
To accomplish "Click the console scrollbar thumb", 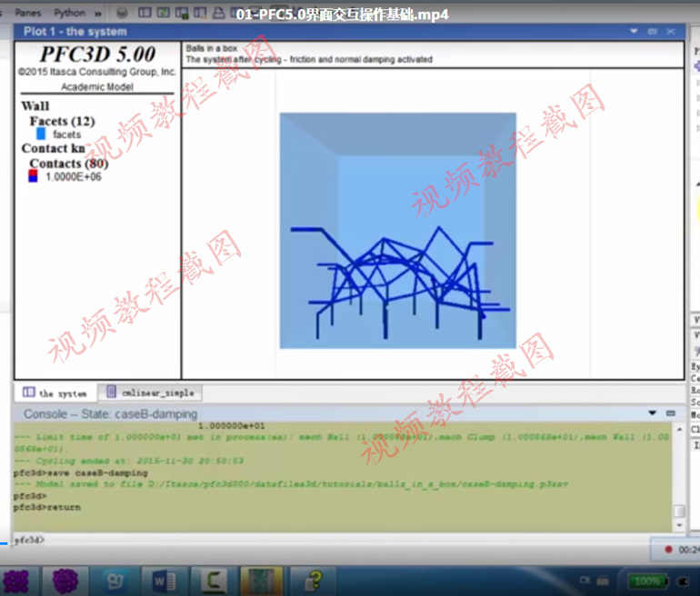I will click(679, 511).
